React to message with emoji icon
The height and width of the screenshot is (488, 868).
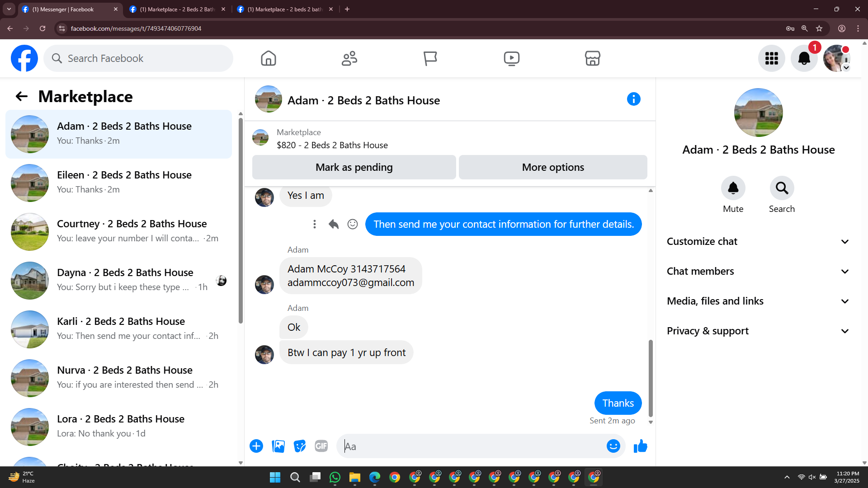tap(353, 224)
